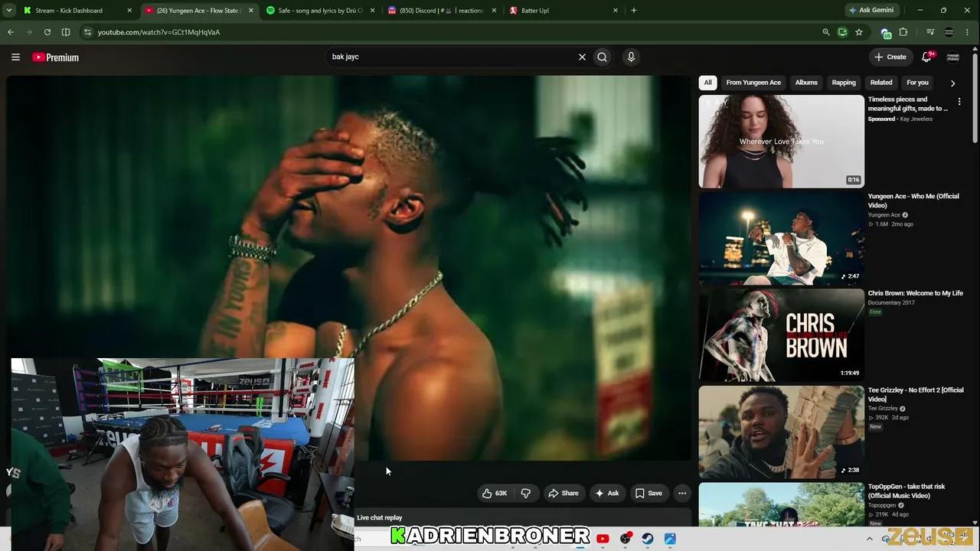Open the YouTube guide hamburger menu
Screen dimensions: 980x551
point(15,57)
